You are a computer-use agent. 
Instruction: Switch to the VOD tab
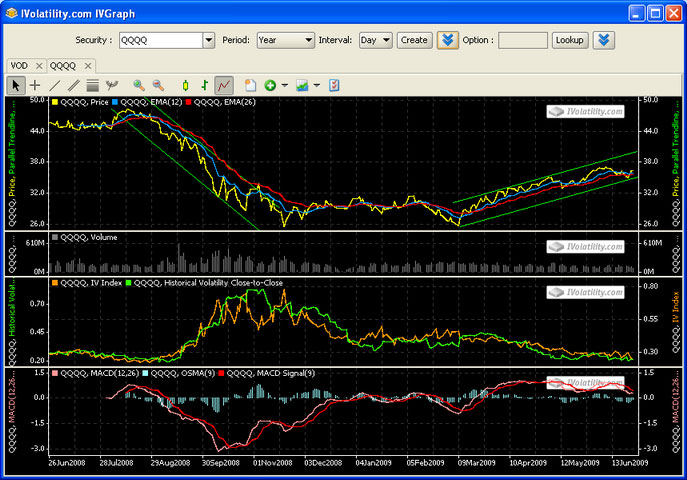pyautogui.click(x=19, y=66)
